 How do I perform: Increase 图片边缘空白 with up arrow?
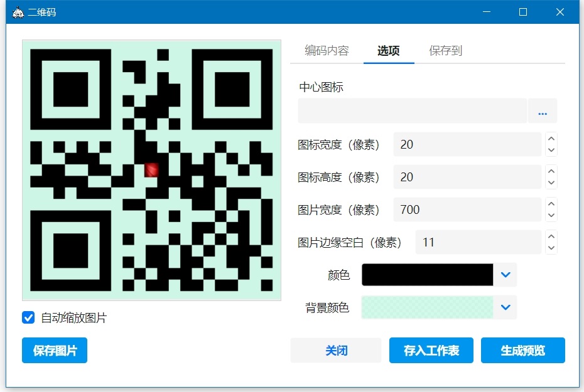[551, 236]
